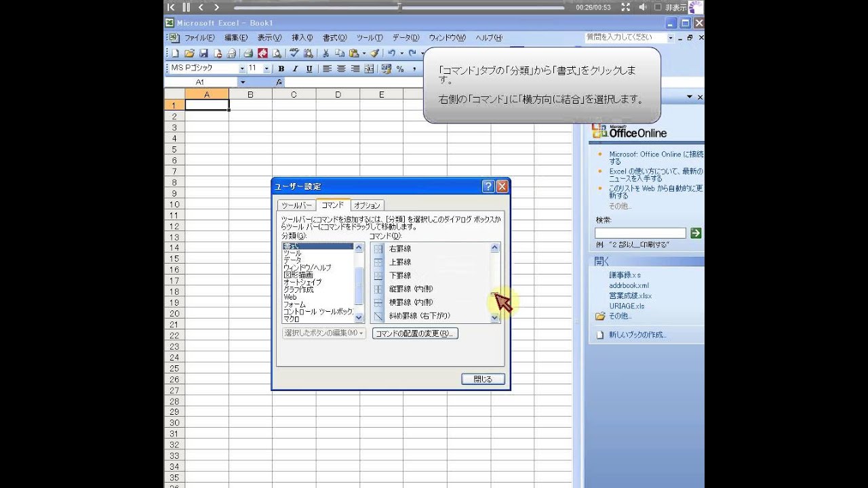Click 新しいブックの作成 link
The height and width of the screenshot is (488, 868).
click(637, 335)
